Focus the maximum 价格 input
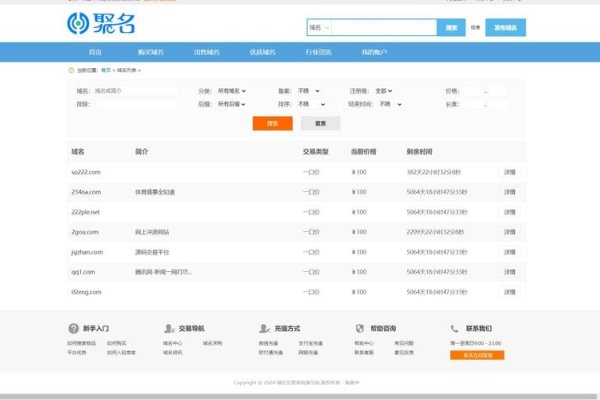 coord(498,91)
